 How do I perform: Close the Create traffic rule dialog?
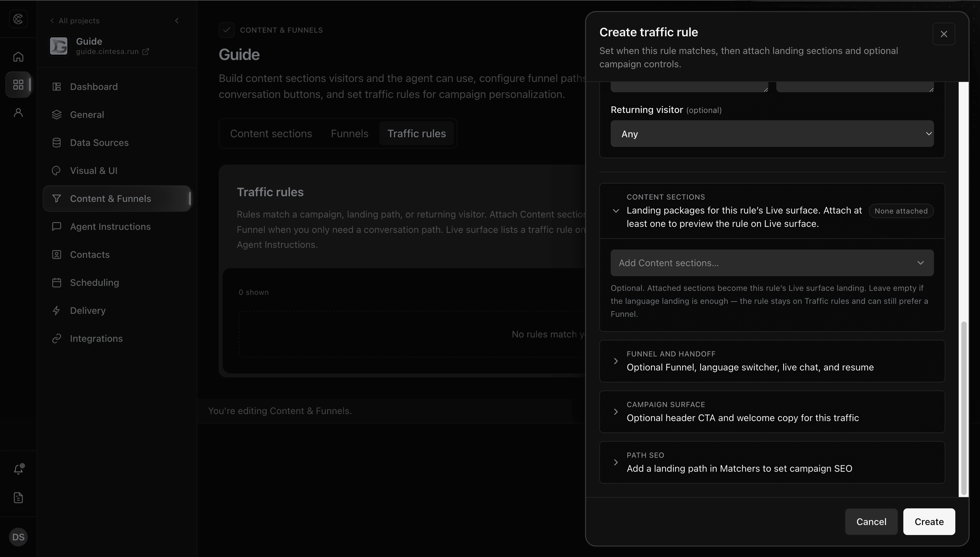pos(944,34)
